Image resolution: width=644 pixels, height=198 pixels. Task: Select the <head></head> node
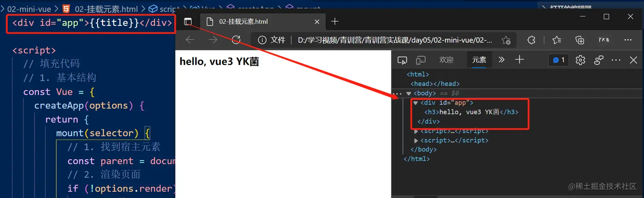(435, 84)
